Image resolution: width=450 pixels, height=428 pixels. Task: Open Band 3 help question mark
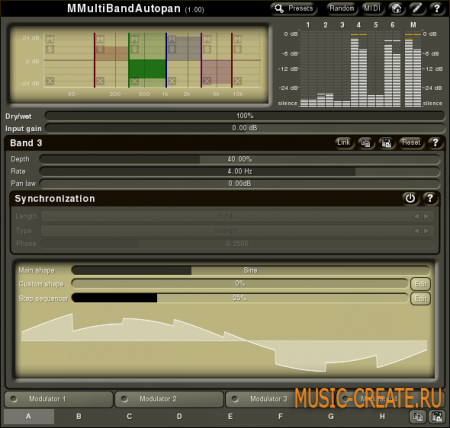tap(435, 143)
